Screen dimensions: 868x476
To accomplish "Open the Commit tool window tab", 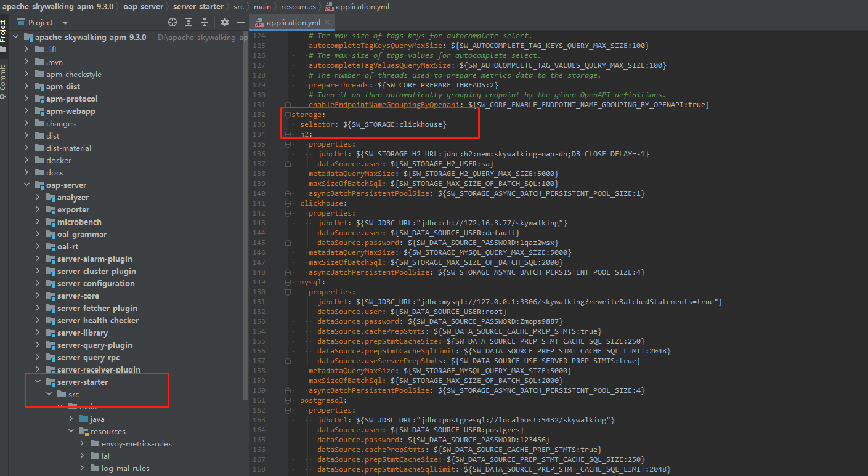I will [x=4, y=81].
